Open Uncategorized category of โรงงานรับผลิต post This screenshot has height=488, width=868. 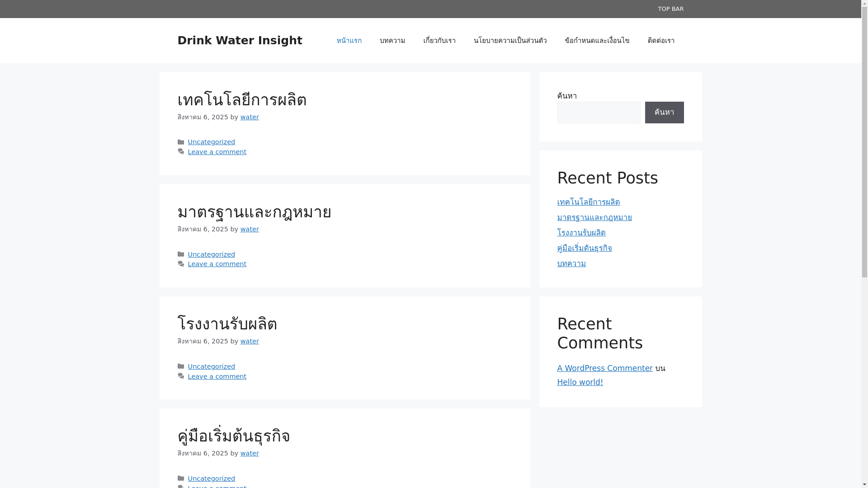212,366
